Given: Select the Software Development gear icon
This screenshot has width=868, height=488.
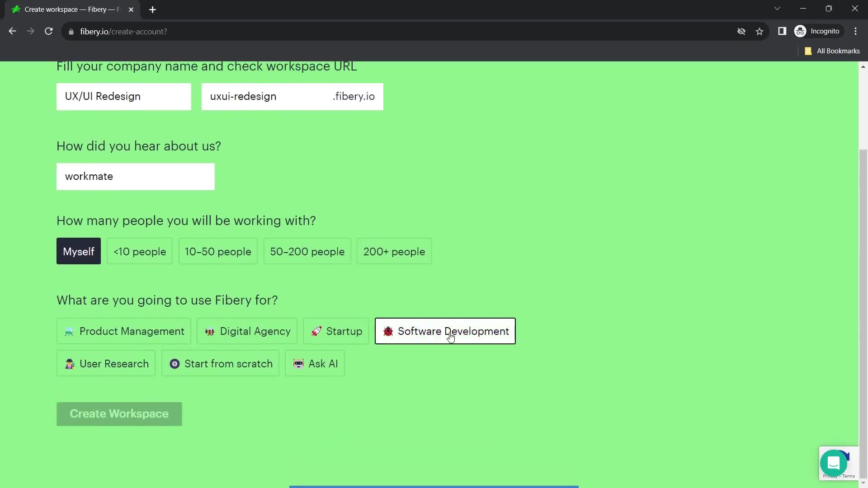Looking at the screenshot, I should (x=387, y=331).
